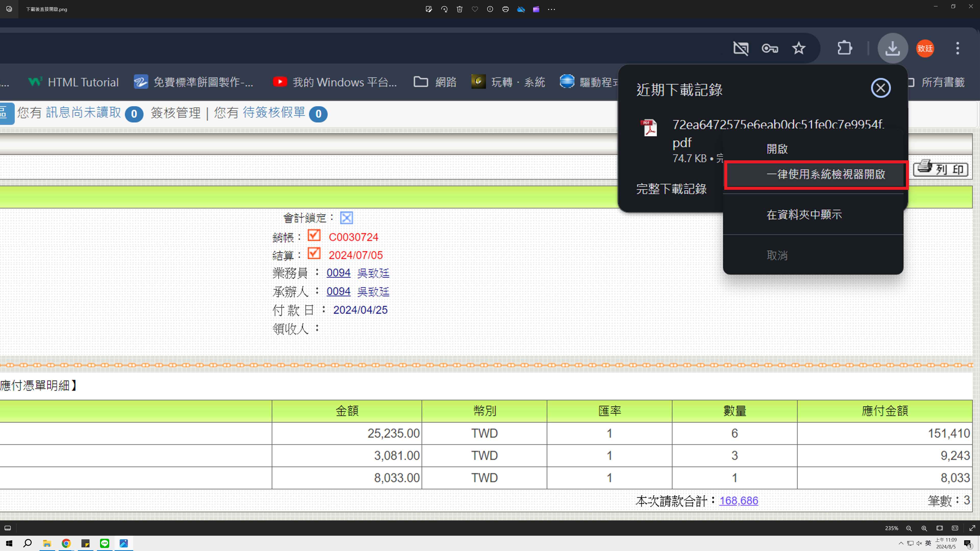This screenshot has width=980, height=551.
Task: Open the See more (...) menu in Photos
Action: coord(552,9)
